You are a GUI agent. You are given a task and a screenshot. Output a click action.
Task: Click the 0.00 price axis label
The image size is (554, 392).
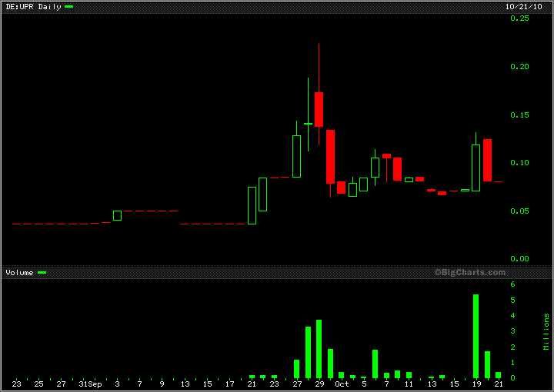520,259
